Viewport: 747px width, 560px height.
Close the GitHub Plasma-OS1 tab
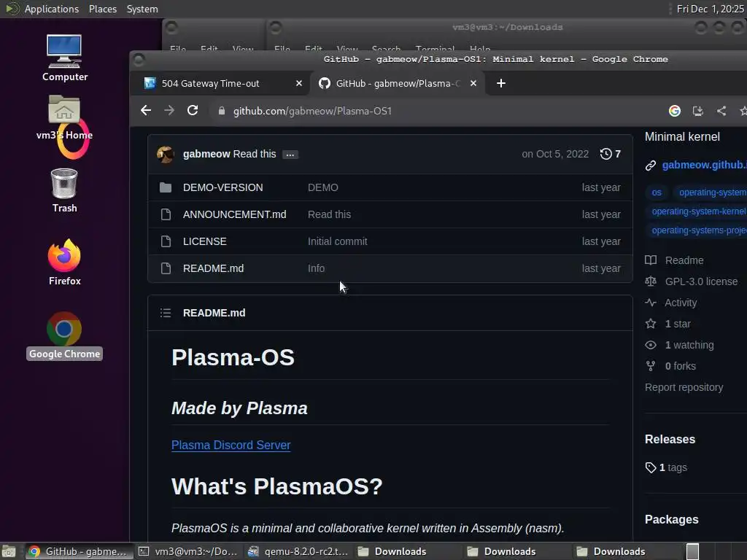[x=473, y=83]
